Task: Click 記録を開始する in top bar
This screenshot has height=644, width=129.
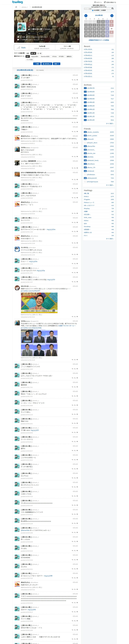Action: coord(110,2)
